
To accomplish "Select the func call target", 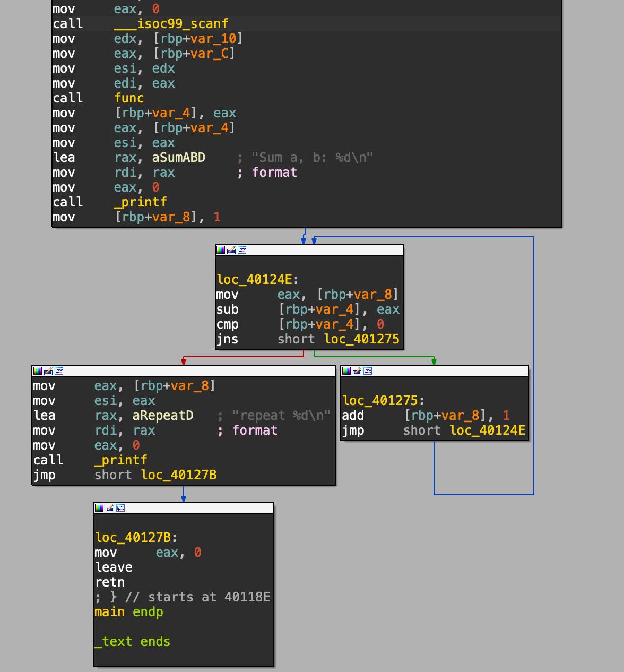I will tap(129, 98).
